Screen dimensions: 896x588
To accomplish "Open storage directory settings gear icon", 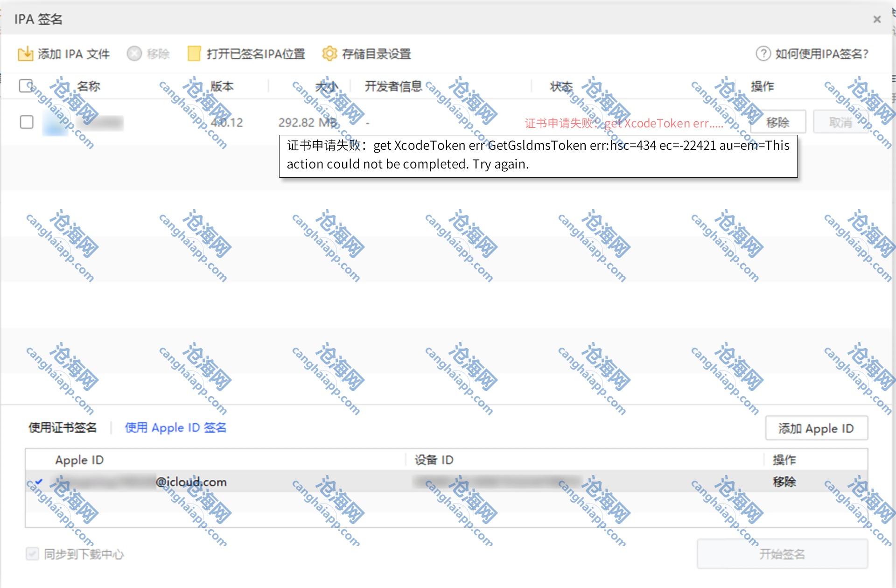I will [329, 54].
